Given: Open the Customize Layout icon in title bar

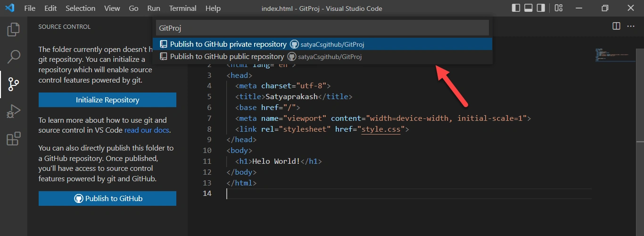Looking at the screenshot, I should (x=559, y=8).
